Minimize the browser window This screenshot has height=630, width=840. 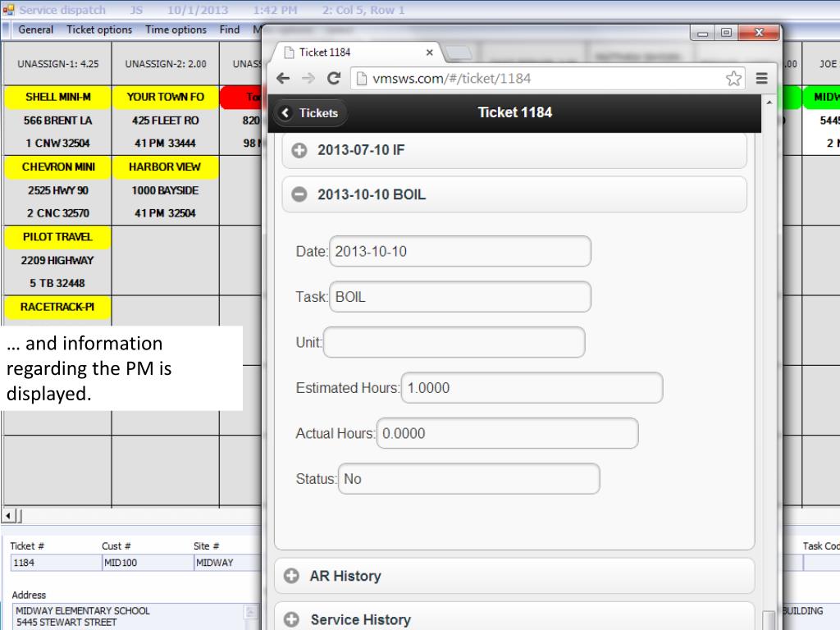tap(703, 33)
